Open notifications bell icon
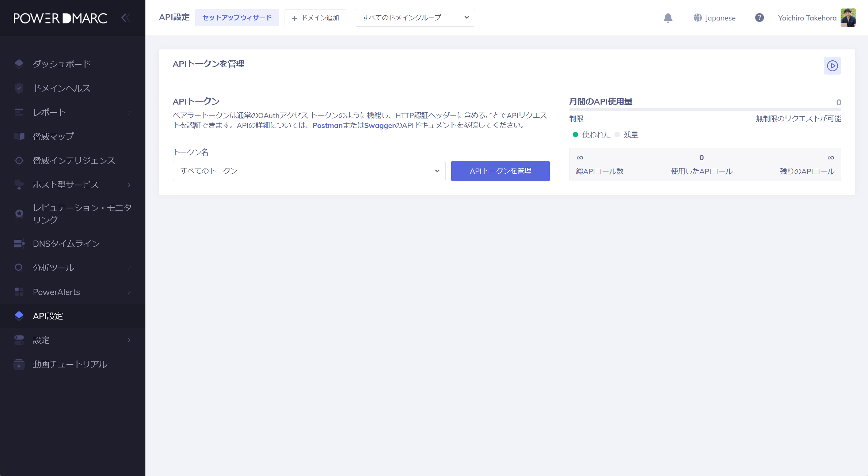 pos(668,18)
